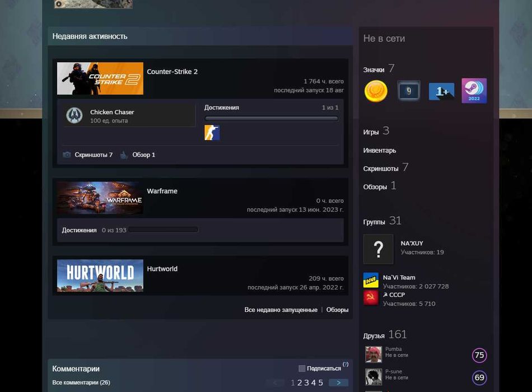This screenshot has height=392, width=532.
Task: Open Игры in the sidebar
Action: click(371, 132)
